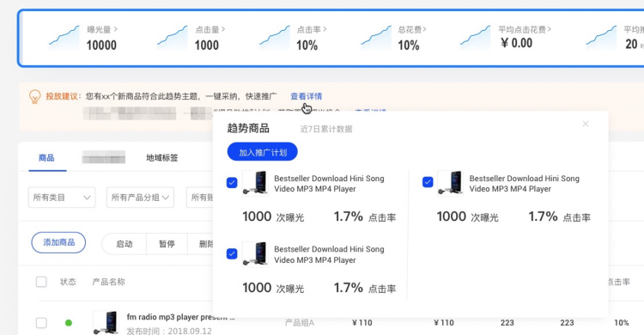The image size is (644, 335).
Task: Click the 平均点击花费 trend chart icon
Action: click(475, 38)
